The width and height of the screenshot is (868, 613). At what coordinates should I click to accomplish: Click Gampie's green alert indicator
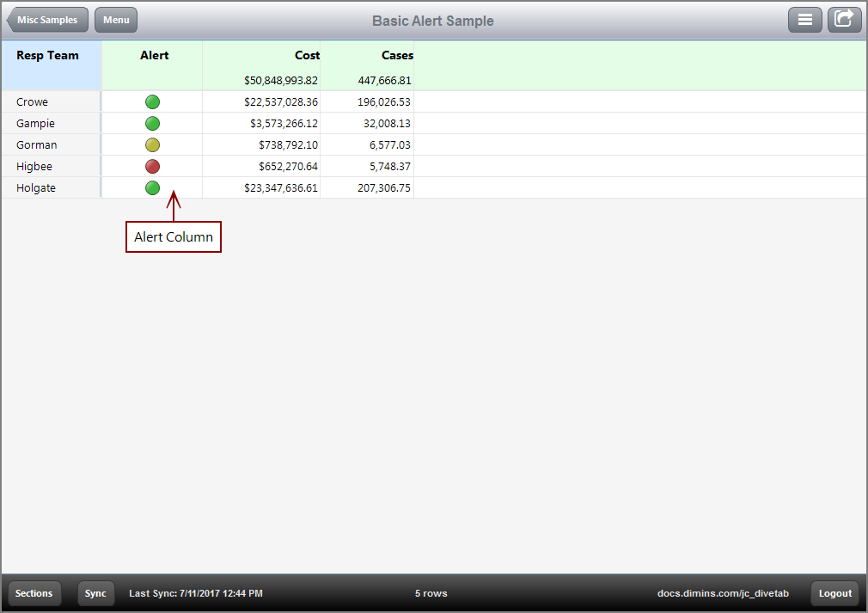click(x=153, y=124)
